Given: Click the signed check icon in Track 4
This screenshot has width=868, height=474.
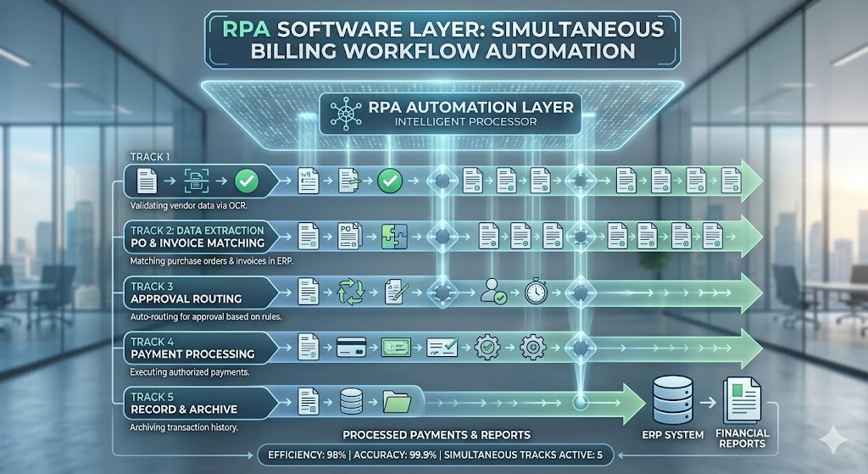Looking at the screenshot, I should 442,347.
